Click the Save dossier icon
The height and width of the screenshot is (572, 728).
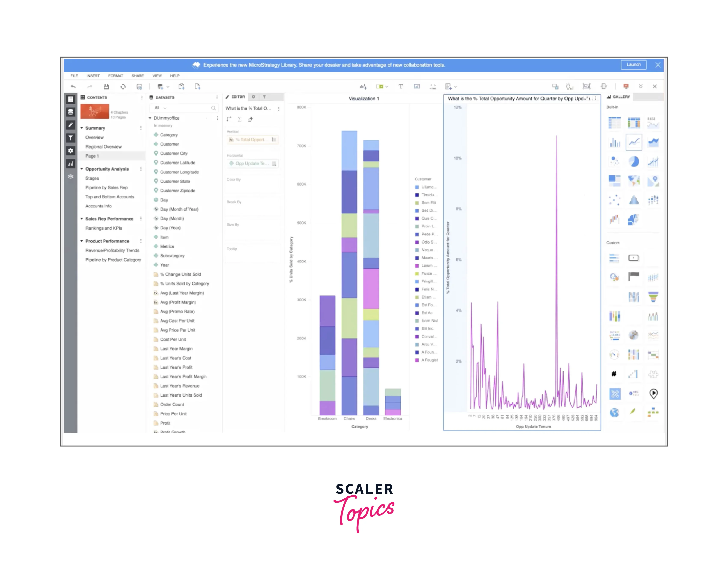click(106, 87)
